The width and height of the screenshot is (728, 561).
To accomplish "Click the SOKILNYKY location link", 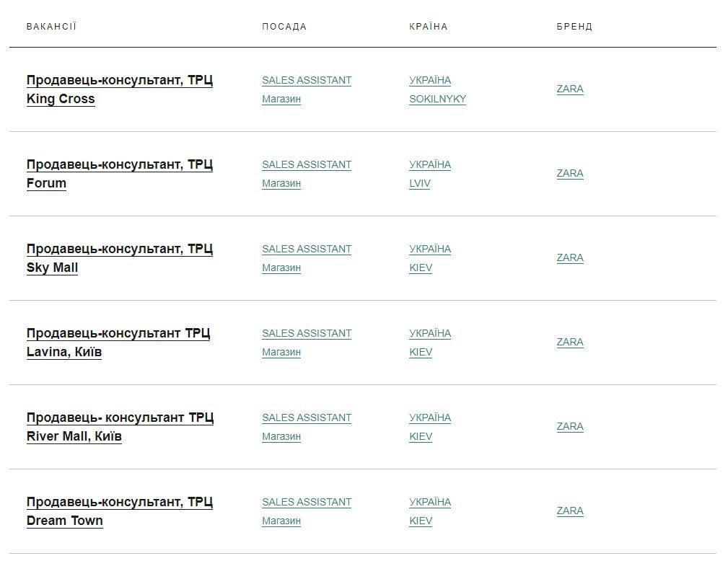I will (x=437, y=100).
